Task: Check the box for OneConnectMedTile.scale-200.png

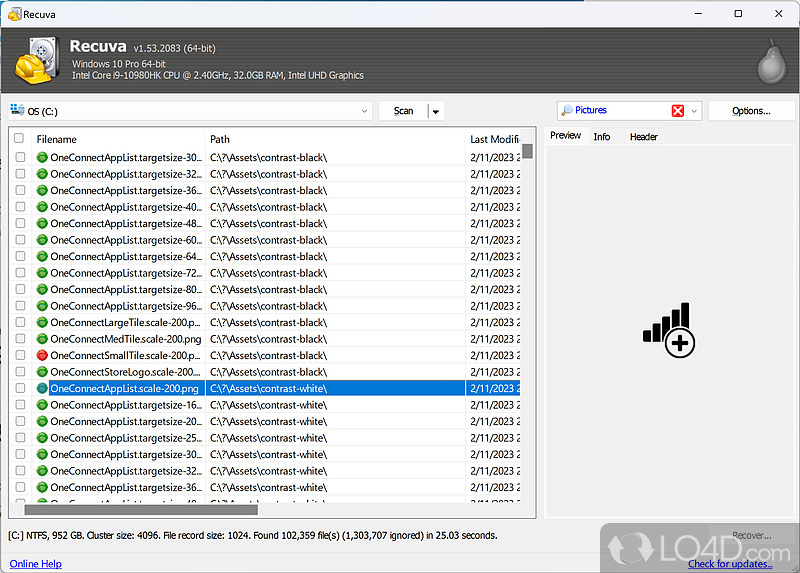Action: point(20,339)
